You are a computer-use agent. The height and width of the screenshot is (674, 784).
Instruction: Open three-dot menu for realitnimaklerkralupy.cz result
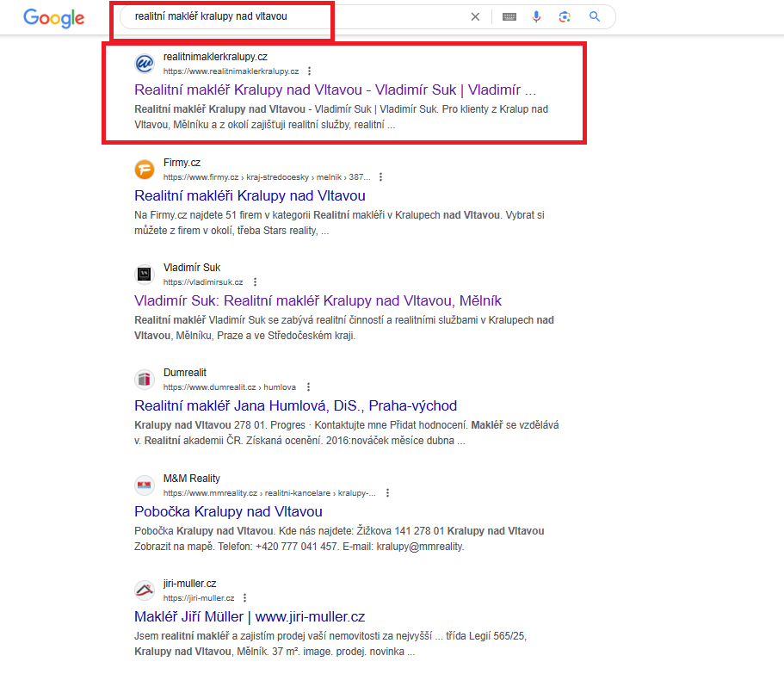point(310,71)
